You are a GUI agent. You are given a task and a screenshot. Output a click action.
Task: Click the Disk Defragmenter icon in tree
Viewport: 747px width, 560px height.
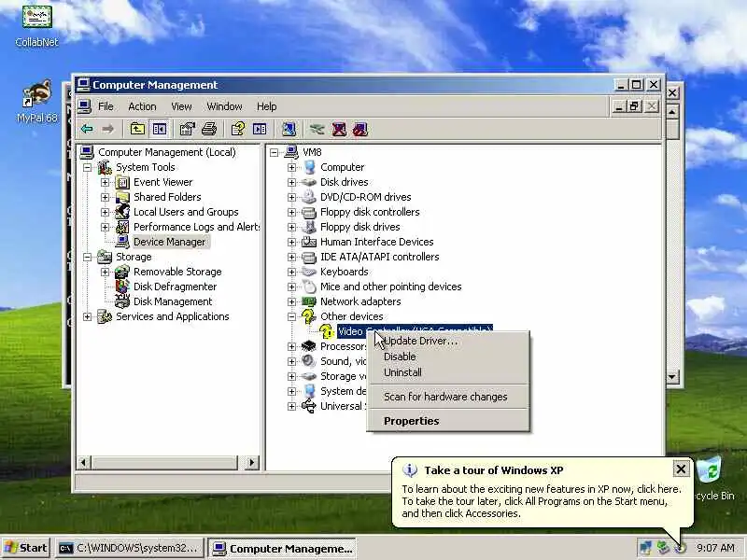[x=122, y=287]
